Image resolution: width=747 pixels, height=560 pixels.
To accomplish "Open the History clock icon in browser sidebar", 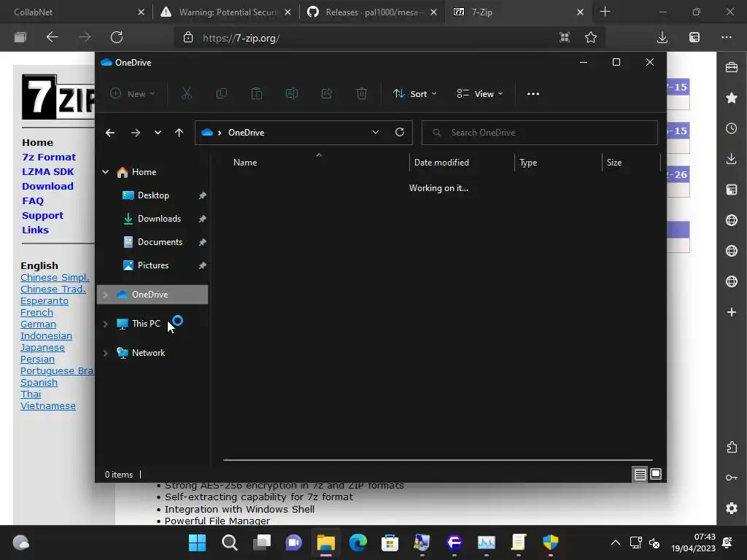I will [732, 128].
